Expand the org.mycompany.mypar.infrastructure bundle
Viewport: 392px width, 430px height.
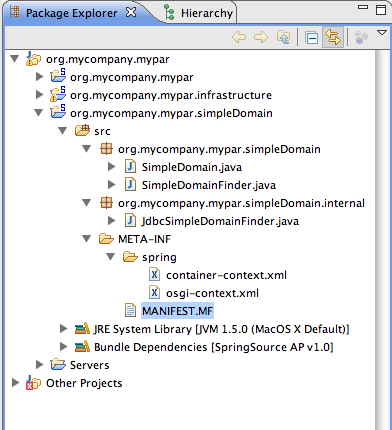pos(40,95)
